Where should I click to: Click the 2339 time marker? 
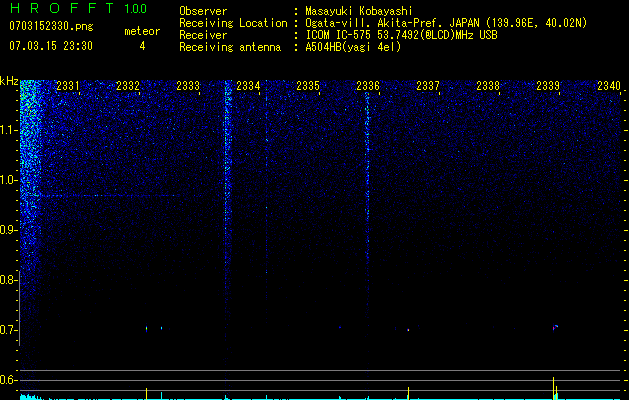pos(548,85)
